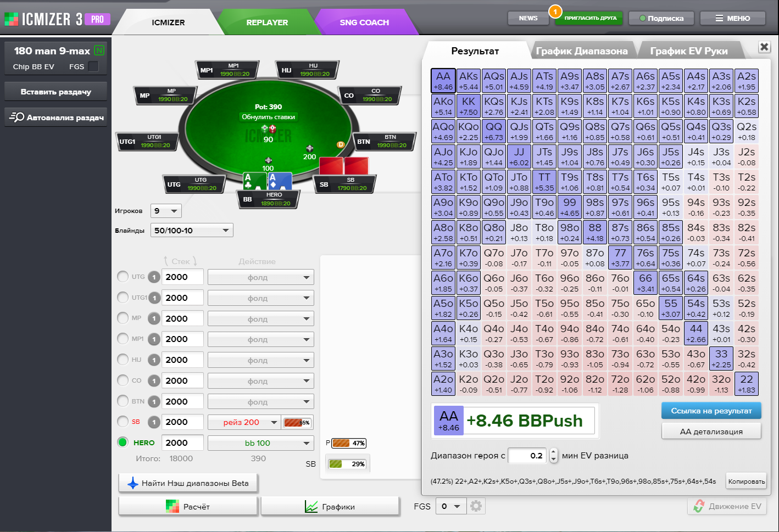This screenshot has height=532, width=779.
Task: Select the MP1 hero radio button
Action: pyautogui.click(x=123, y=339)
